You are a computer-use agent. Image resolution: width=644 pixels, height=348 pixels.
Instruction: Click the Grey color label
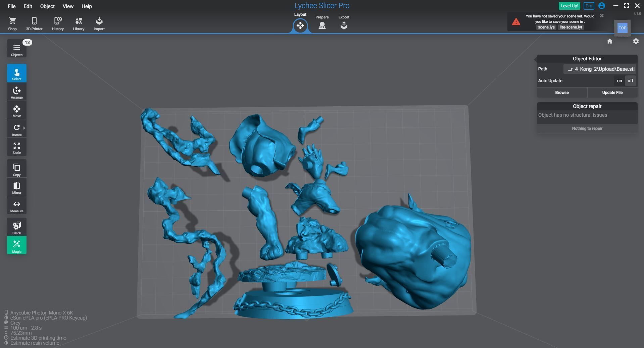coord(15,323)
